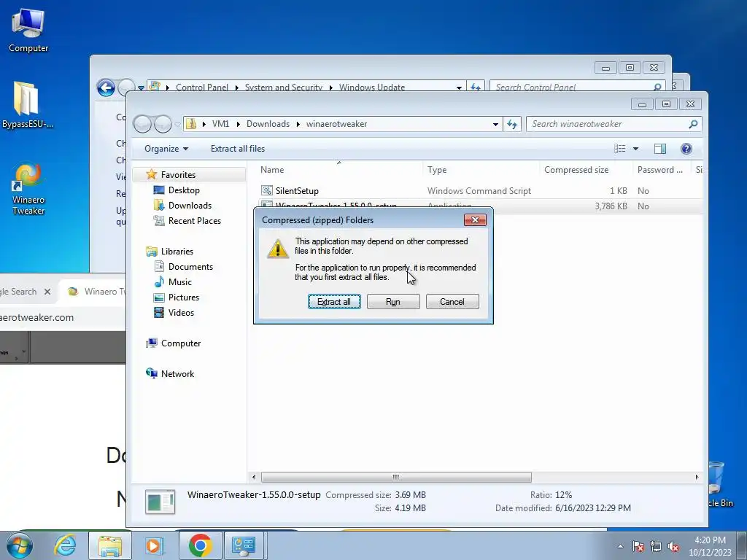Select Recent Places in navigation pane
Screen dimensions: 747x560
tap(194, 220)
